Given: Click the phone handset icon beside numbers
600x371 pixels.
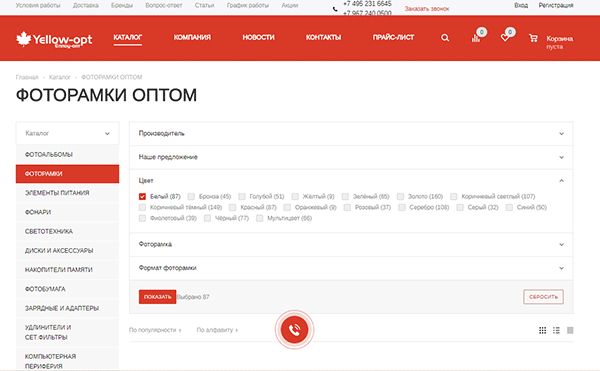Looking at the screenshot, I should point(335,9).
